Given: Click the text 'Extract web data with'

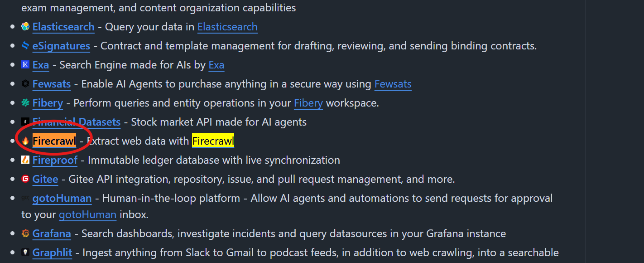Looking at the screenshot, I should (x=138, y=141).
